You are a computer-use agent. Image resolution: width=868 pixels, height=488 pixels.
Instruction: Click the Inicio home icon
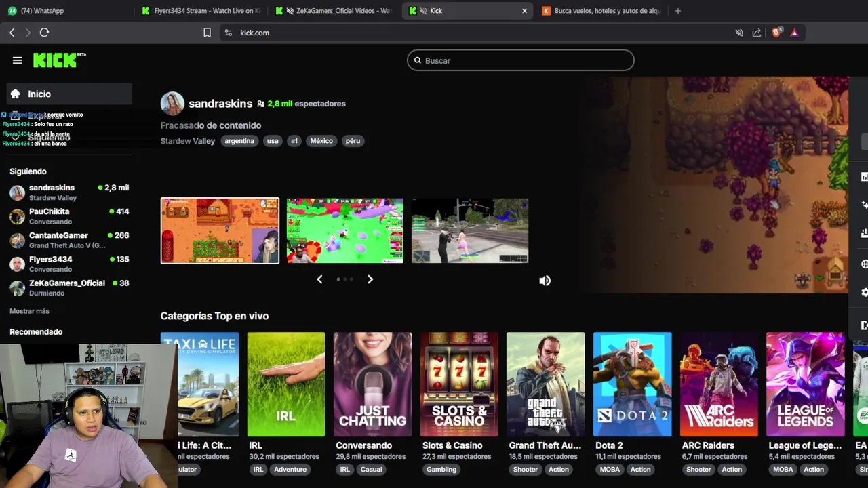pyautogui.click(x=16, y=94)
